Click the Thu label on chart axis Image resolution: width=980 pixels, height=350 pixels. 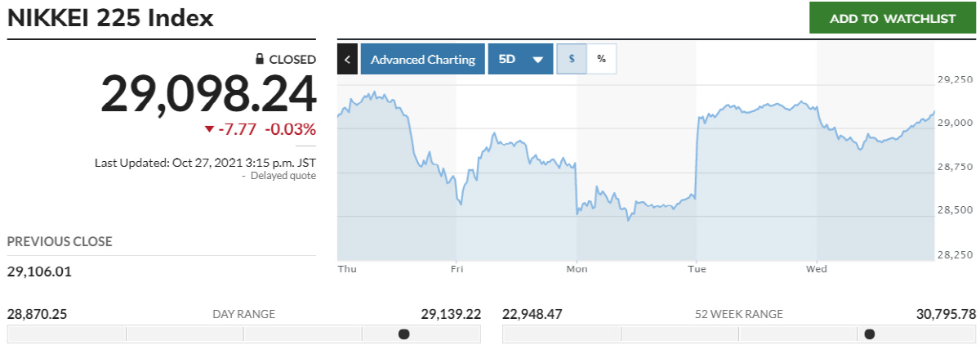click(x=346, y=268)
